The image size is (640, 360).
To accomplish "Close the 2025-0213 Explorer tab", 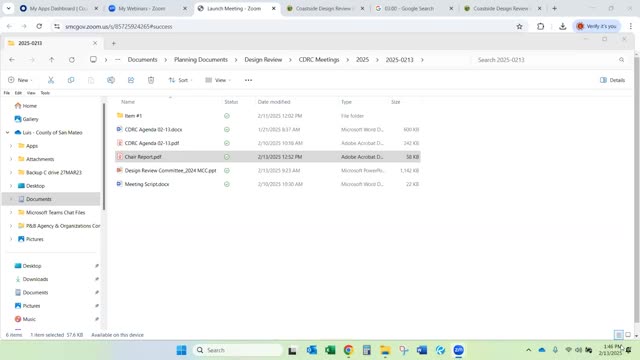I will tap(95, 43).
